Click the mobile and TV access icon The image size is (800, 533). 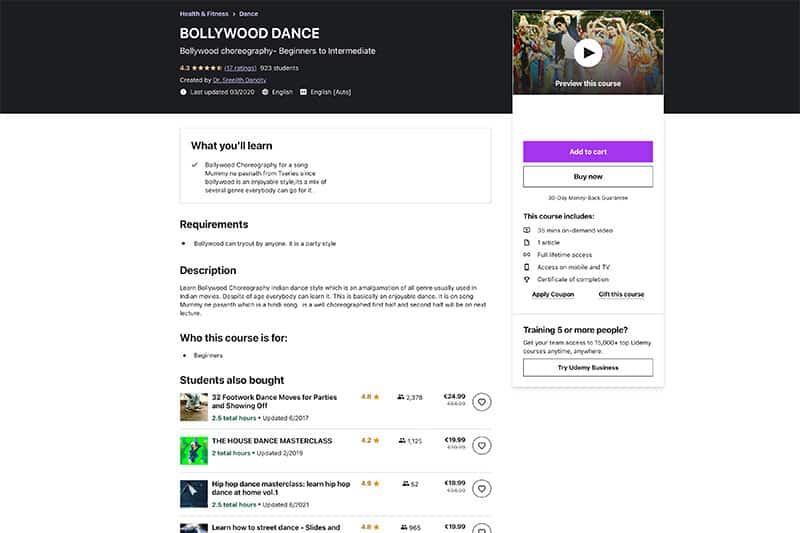[527, 267]
